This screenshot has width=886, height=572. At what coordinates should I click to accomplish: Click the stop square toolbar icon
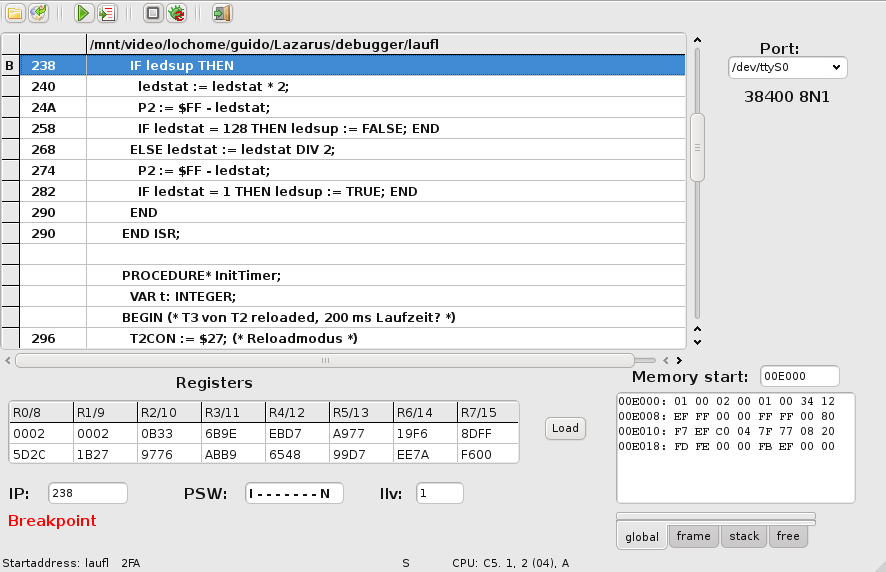(x=153, y=13)
